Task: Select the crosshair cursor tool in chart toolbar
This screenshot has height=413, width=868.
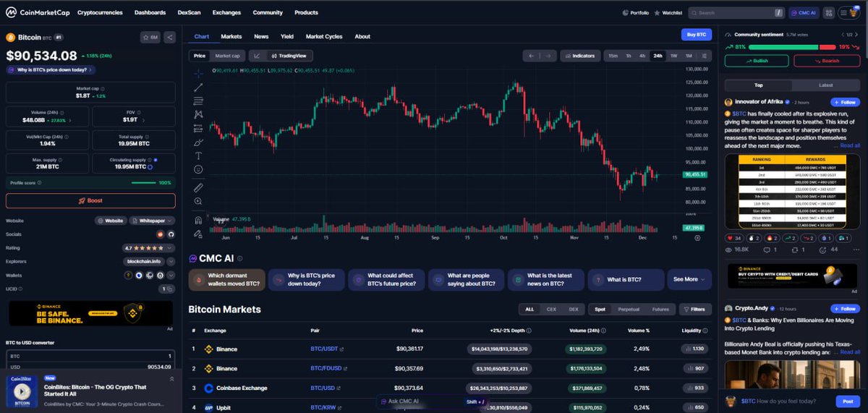Action: tap(198, 73)
